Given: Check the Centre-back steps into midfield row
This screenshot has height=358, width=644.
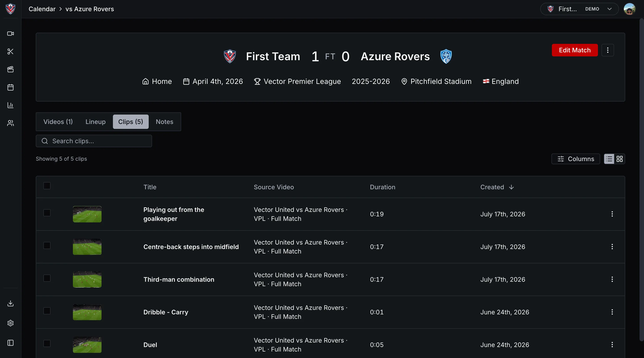Looking at the screenshot, I should click(47, 245).
